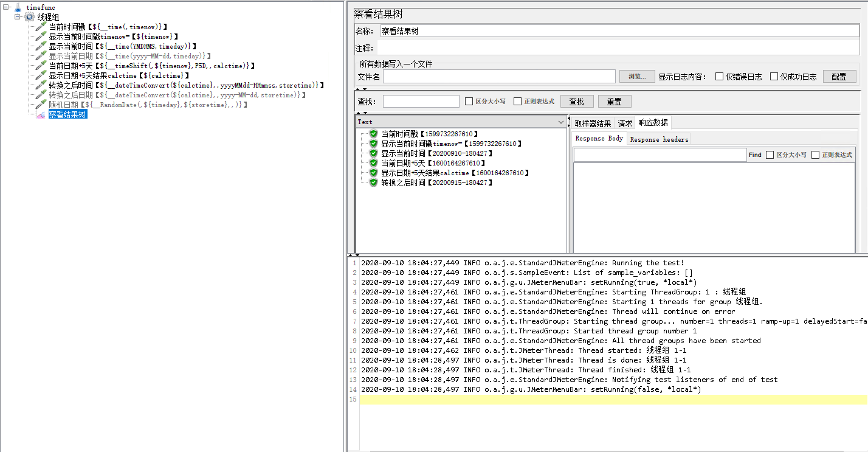Viewport: 868px width, 452px height.
Task: Click the 浏览... browse button
Action: [637, 77]
